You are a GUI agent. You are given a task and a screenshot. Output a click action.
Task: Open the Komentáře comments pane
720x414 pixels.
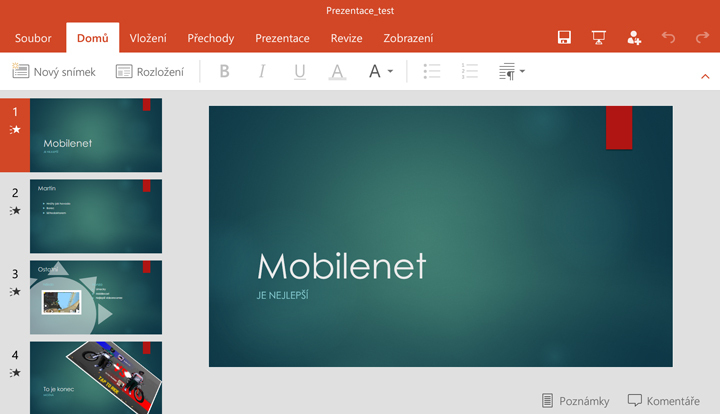pos(664,401)
